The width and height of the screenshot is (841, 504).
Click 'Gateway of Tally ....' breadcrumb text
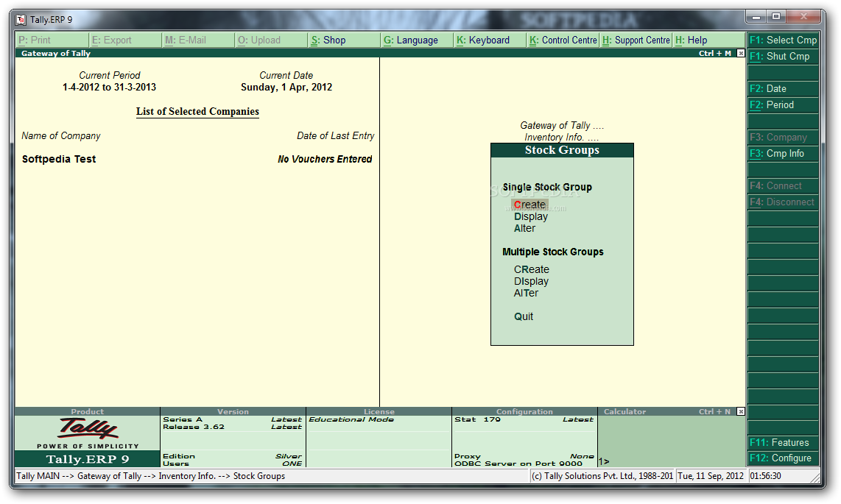[562, 125]
